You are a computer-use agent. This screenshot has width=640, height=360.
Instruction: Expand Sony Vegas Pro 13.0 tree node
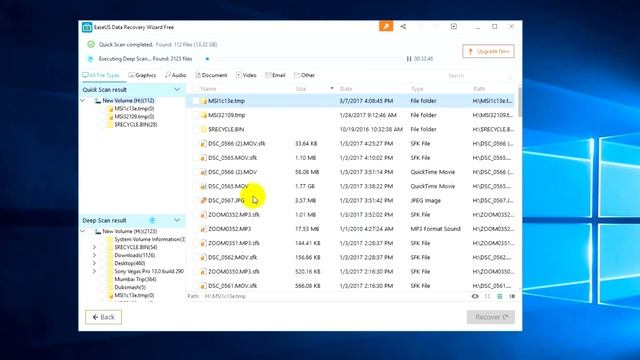94,271
